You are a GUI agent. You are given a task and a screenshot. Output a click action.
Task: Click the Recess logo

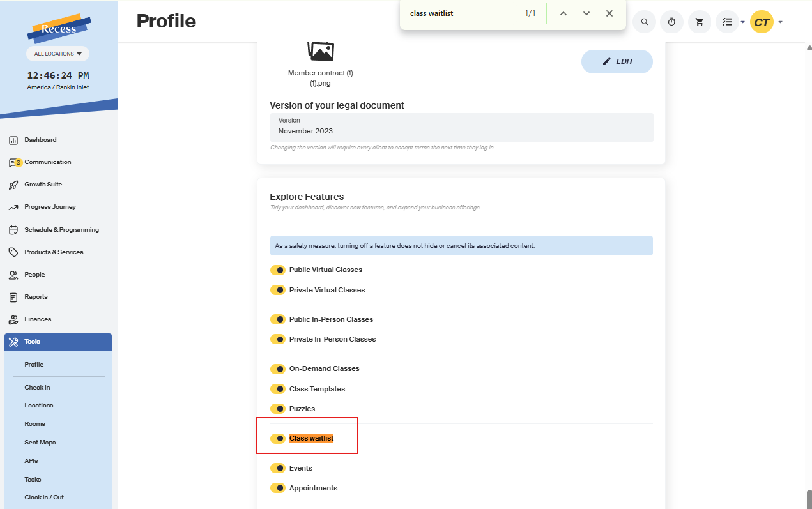click(59, 28)
